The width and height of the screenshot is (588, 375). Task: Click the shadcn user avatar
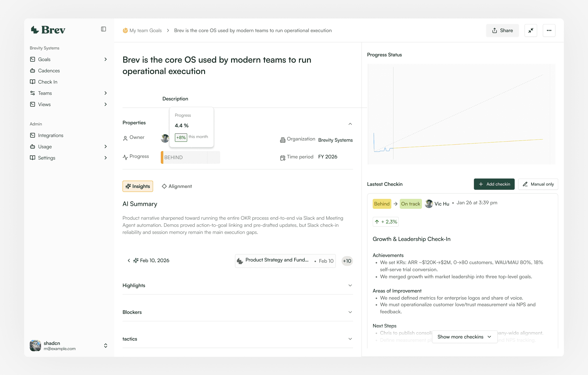coord(35,345)
